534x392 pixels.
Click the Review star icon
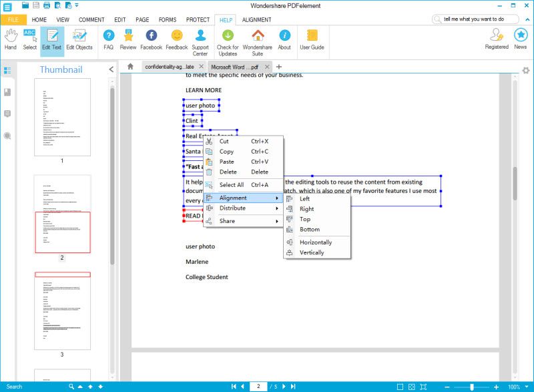pyautogui.click(x=128, y=40)
